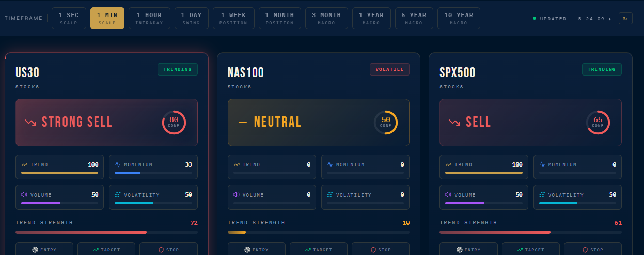
Task: Click the US30 momentum pulse icon
Action: tap(118, 164)
